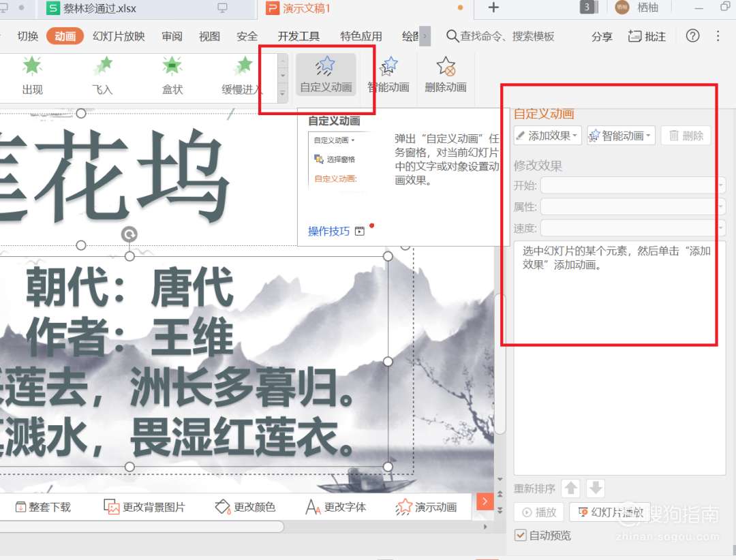
Task: Open the 开始 dropdown field
Action: click(x=633, y=185)
